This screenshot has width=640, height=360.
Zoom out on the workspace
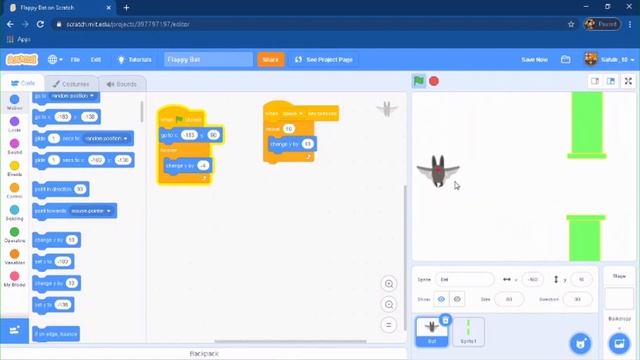click(389, 304)
